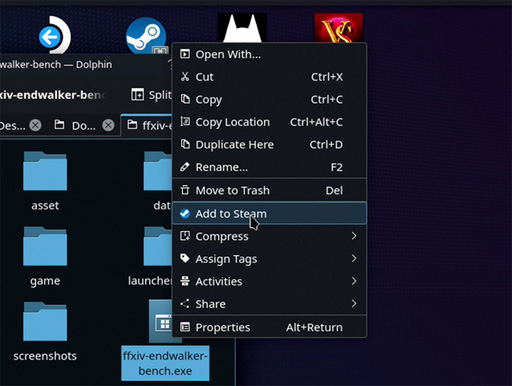The width and height of the screenshot is (512, 386).
Task: Click the Steam checkmark icon in menu
Action: coord(185,213)
